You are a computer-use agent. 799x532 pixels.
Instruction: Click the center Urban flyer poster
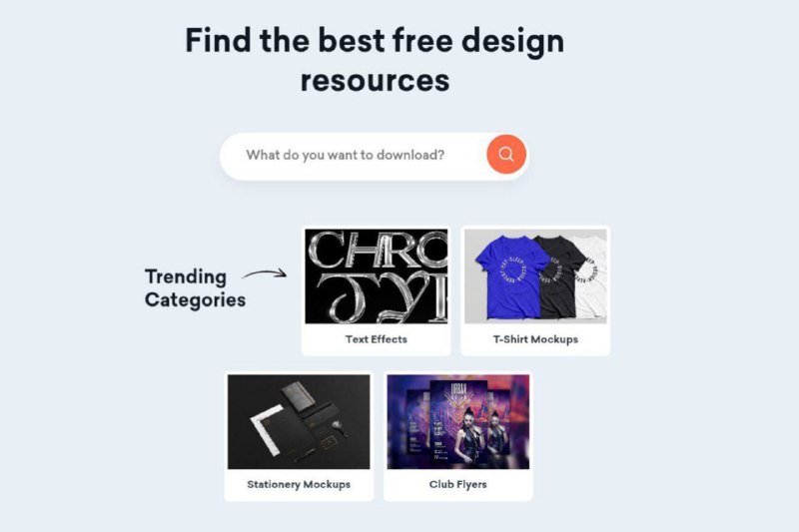tap(458, 422)
